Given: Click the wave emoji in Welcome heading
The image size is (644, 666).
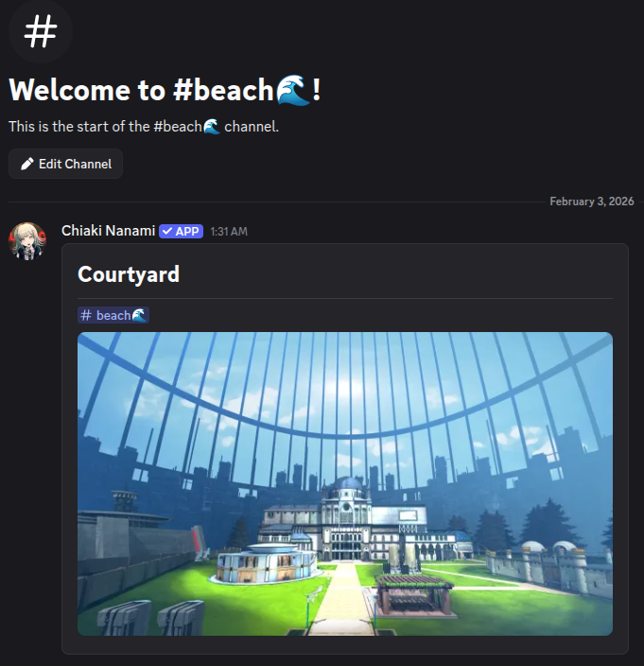Looking at the screenshot, I should click(x=293, y=90).
